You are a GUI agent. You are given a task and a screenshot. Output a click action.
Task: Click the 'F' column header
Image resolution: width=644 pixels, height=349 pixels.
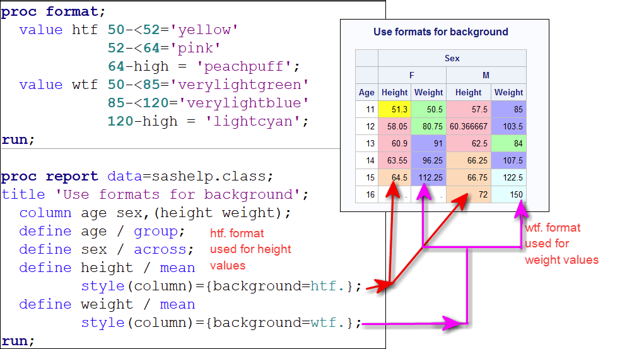tap(412, 75)
